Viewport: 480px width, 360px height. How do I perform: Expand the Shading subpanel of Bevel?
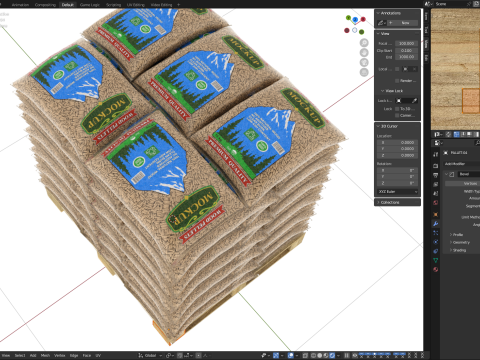point(451,250)
